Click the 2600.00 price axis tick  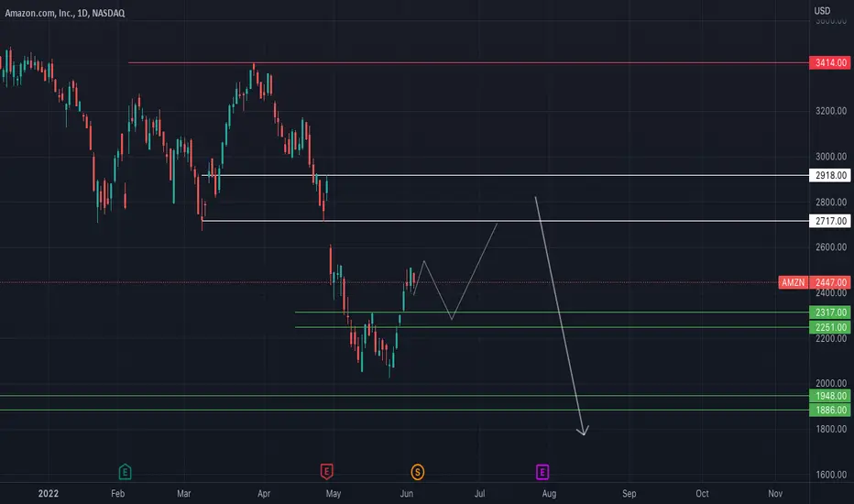click(x=830, y=247)
